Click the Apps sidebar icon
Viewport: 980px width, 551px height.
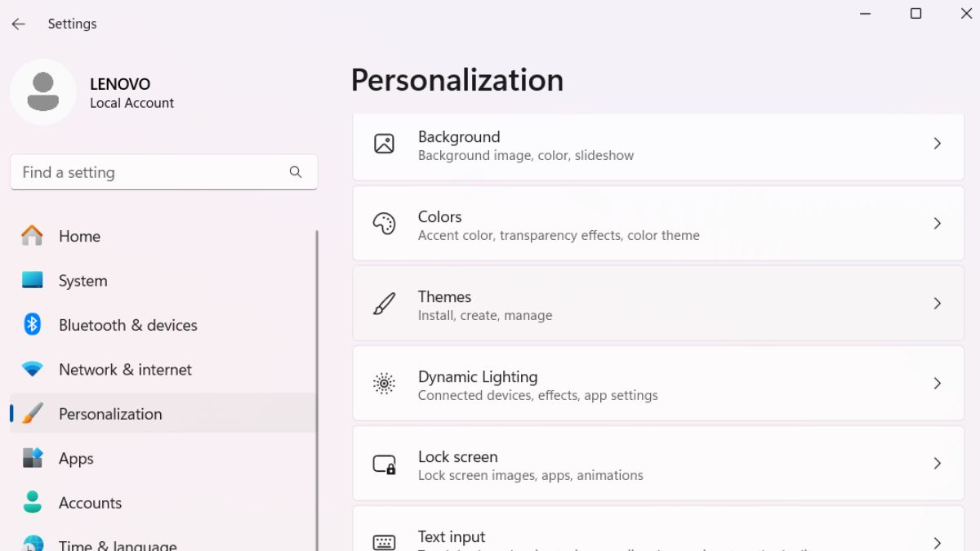[x=32, y=458]
